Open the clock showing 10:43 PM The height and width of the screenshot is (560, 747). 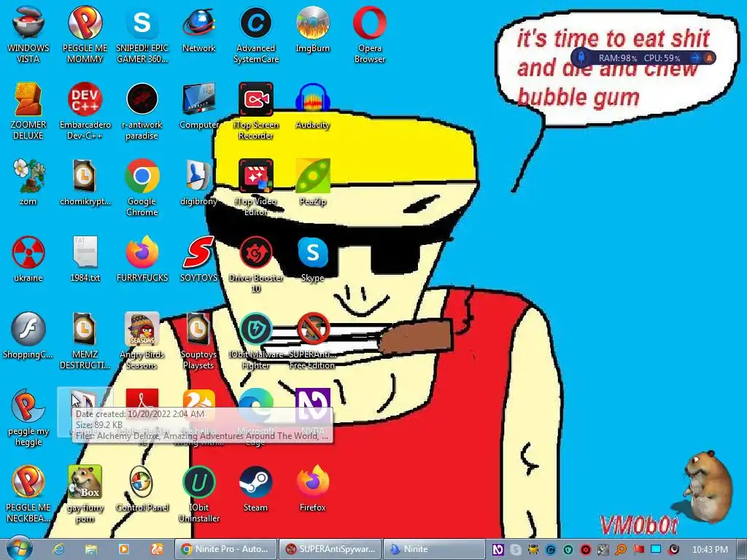pyautogui.click(x=710, y=550)
